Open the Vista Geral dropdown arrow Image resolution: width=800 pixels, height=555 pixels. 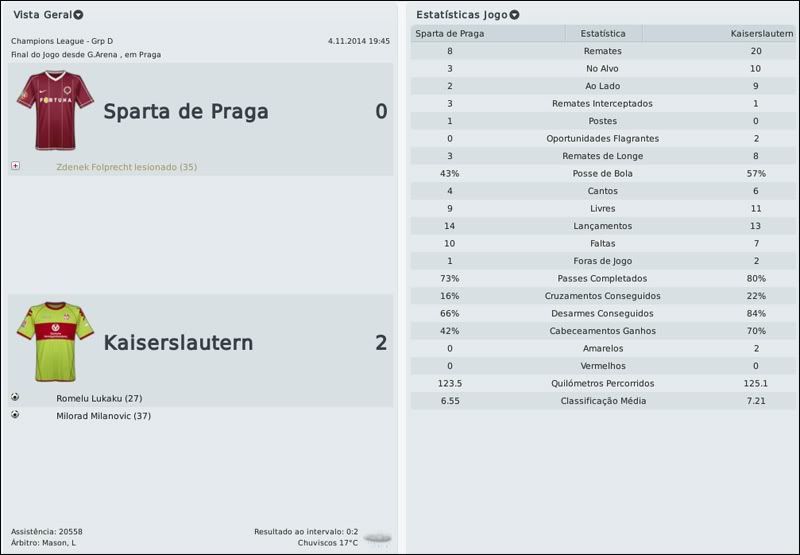tap(79, 15)
